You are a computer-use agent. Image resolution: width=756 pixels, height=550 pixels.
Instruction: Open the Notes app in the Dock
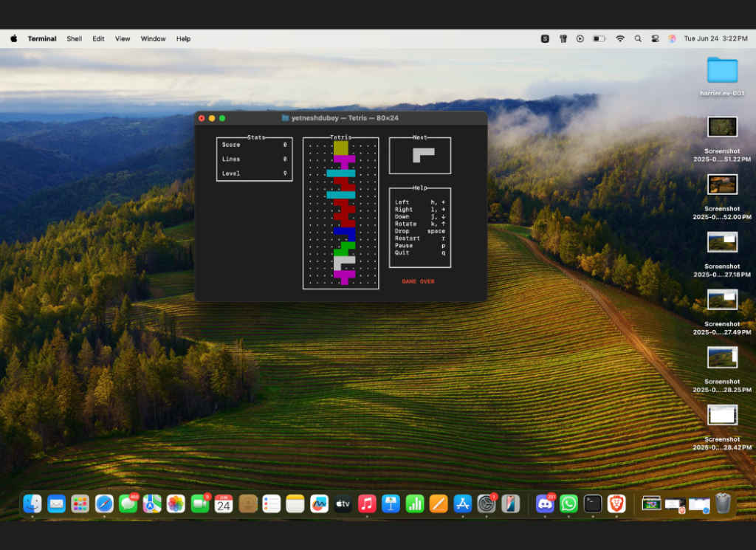pos(295,504)
